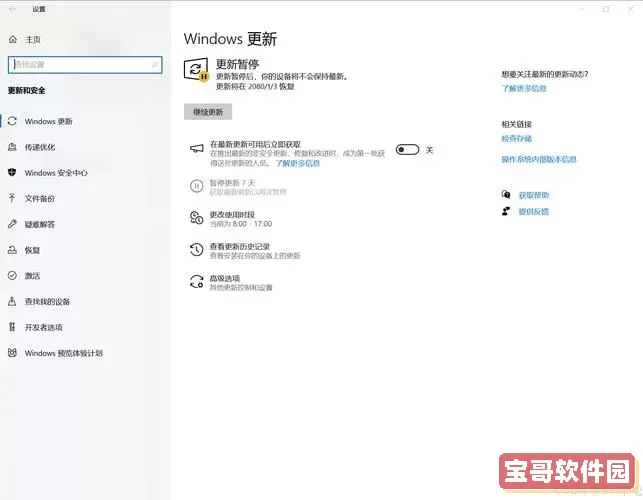Click the 更新暂停 status heading
643x500 pixels.
[237, 64]
